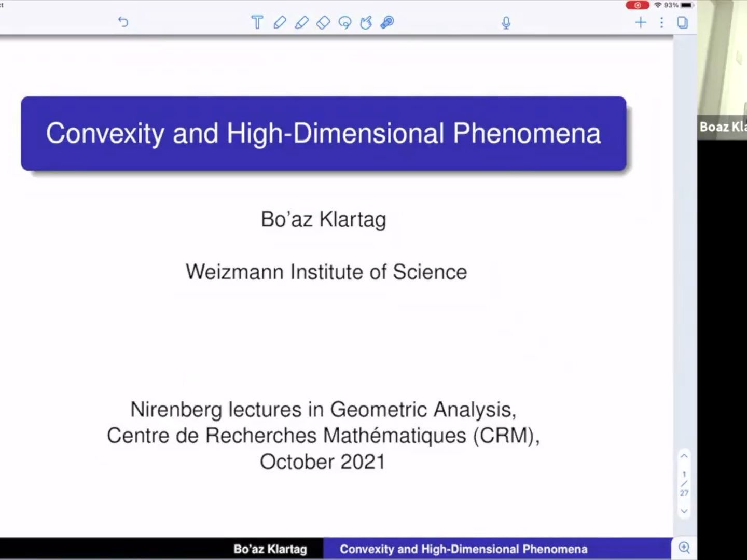This screenshot has height=560, width=747.
Task: Tap the red screen recording indicator
Action: (x=638, y=5)
